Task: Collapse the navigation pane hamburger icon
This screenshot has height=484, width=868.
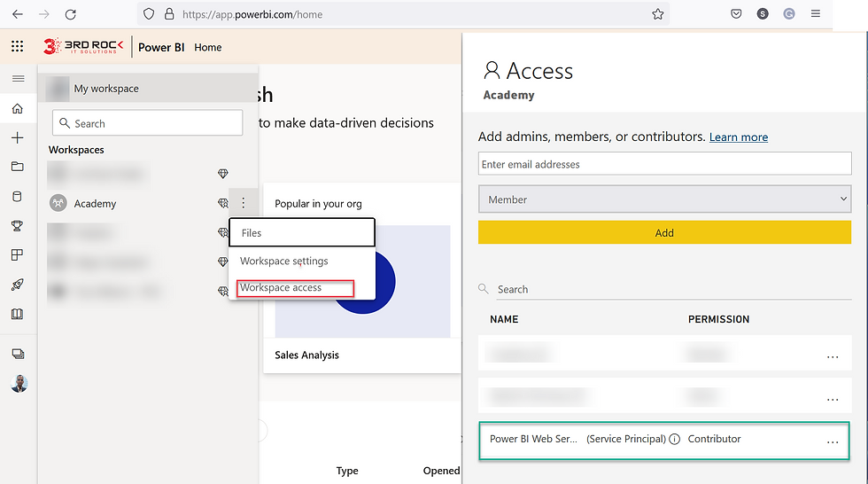Action: [x=19, y=79]
